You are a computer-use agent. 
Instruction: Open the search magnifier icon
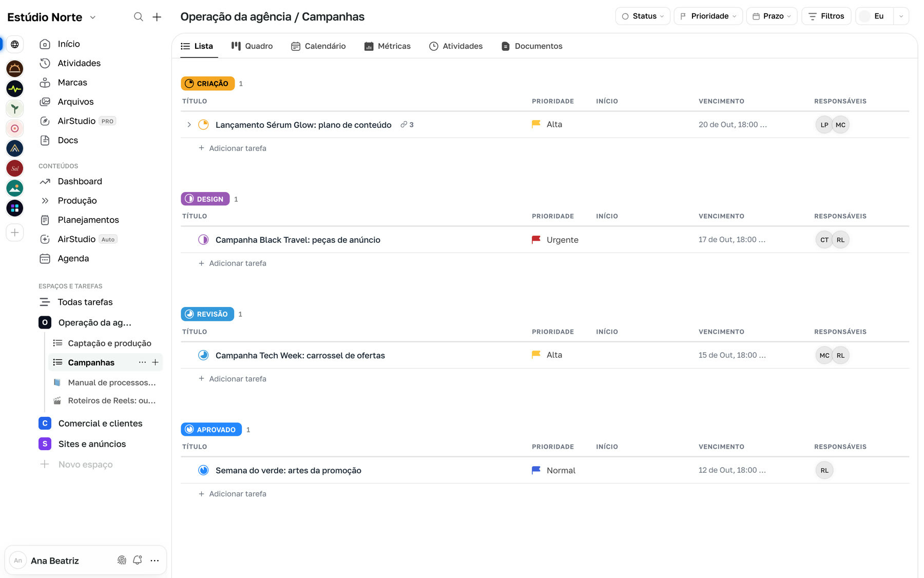coord(138,17)
